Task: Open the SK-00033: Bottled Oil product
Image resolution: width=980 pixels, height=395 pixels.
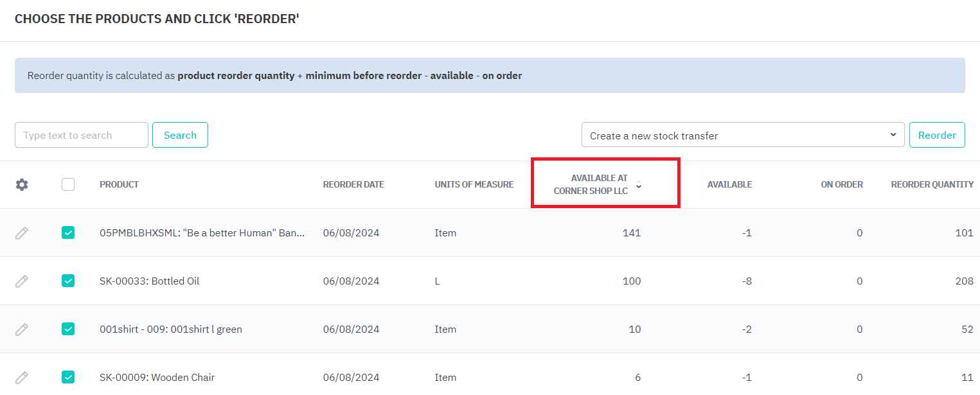Action: tap(149, 281)
